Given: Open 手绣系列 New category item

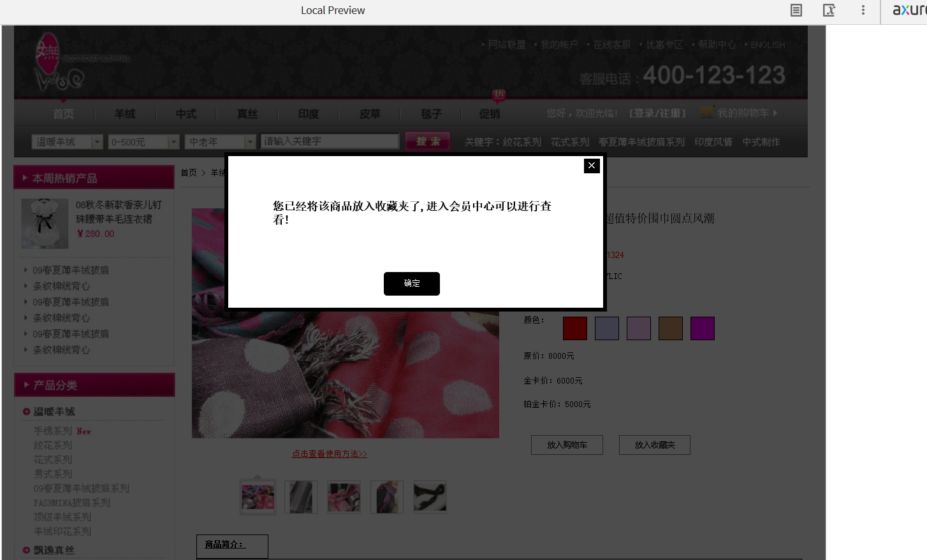Looking at the screenshot, I should pos(62,431).
